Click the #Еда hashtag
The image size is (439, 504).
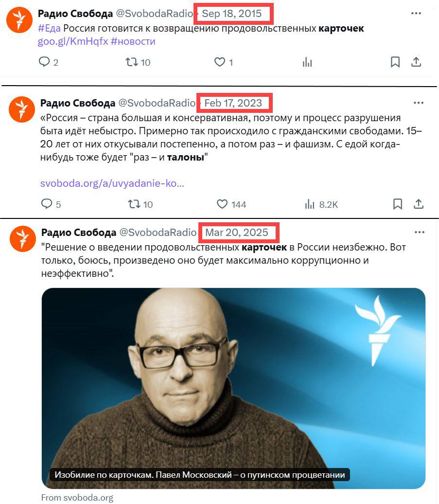[x=49, y=28]
